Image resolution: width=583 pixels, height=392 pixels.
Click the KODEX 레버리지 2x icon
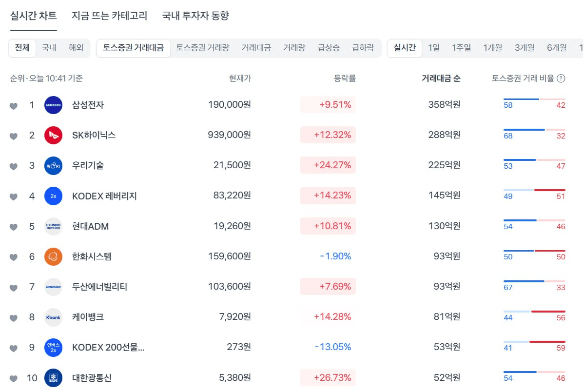(x=53, y=196)
